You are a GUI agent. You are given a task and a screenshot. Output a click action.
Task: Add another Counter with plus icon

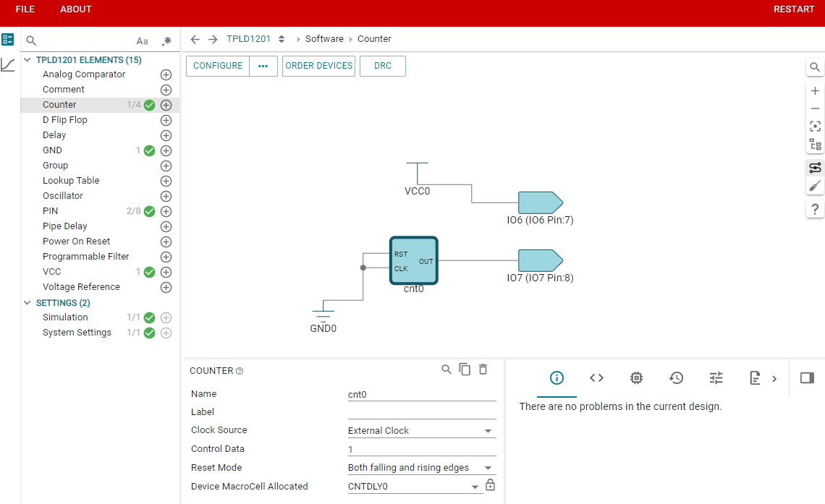point(166,105)
